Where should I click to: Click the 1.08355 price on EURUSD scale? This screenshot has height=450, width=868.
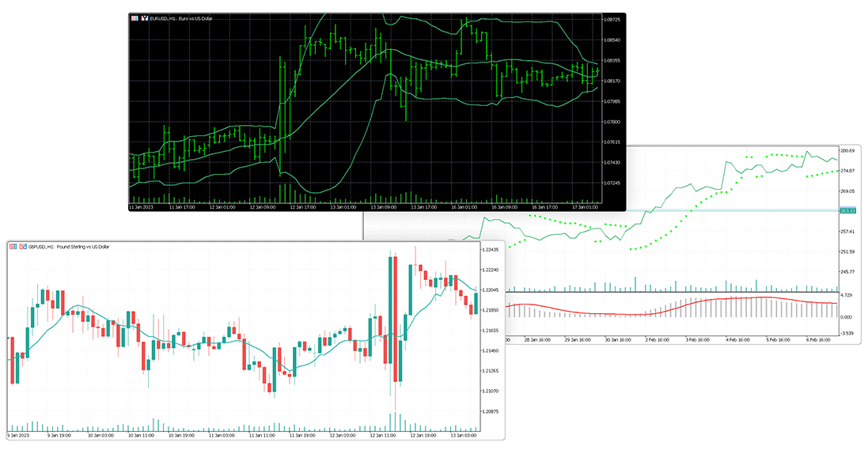(612, 60)
